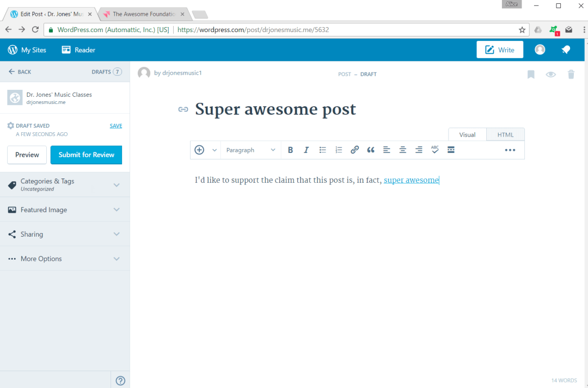Open the Paragraph style dropdown

coord(250,150)
